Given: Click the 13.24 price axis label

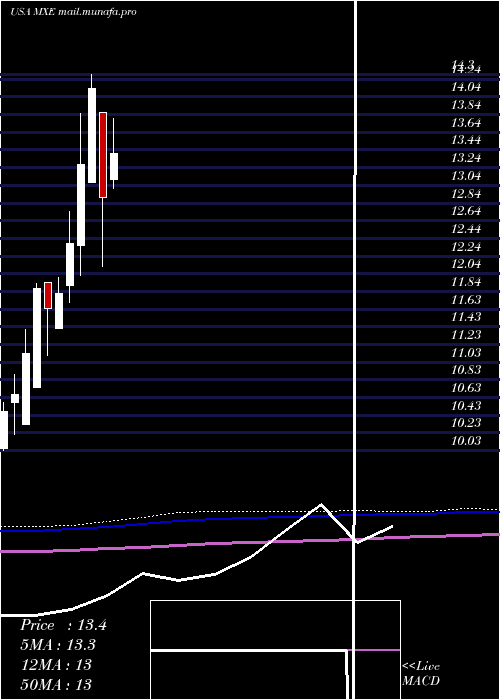Looking at the screenshot, I should (x=466, y=158).
